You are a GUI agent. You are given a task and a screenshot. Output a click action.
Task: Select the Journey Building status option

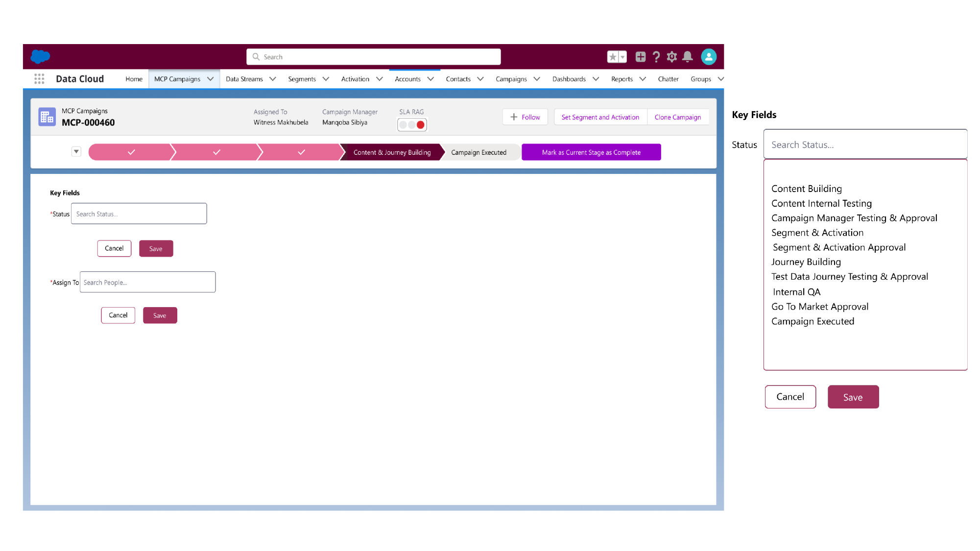tap(806, 262)
